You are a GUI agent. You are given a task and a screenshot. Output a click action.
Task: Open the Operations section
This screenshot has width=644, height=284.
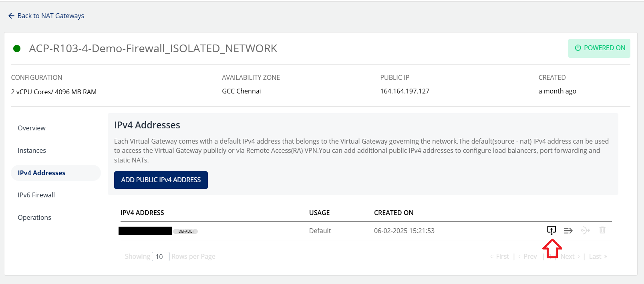pyautogui.click(x=34, y=217)
